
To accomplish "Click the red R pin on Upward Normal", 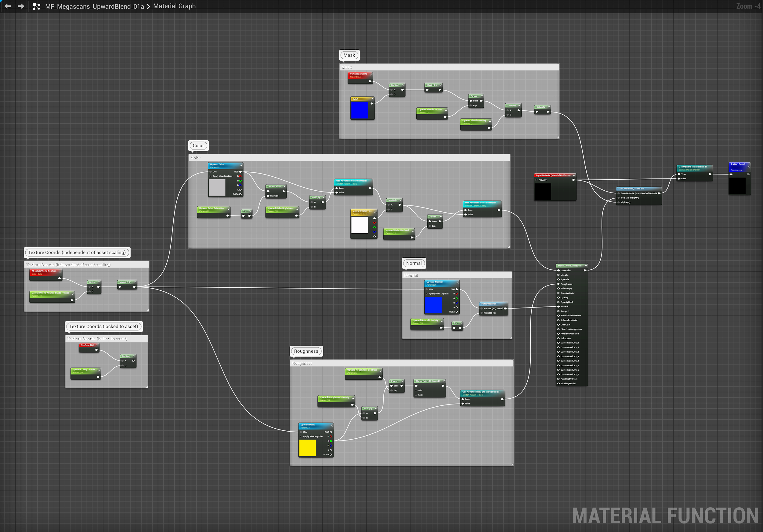I will coord(457,294).
